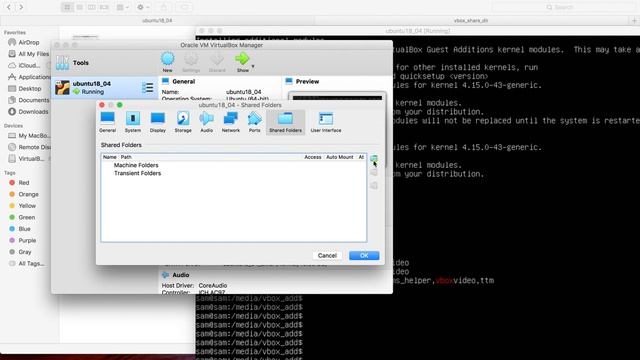
Task: Click the Tools icon in VirtualBox Manager
Action: point(62,63)
